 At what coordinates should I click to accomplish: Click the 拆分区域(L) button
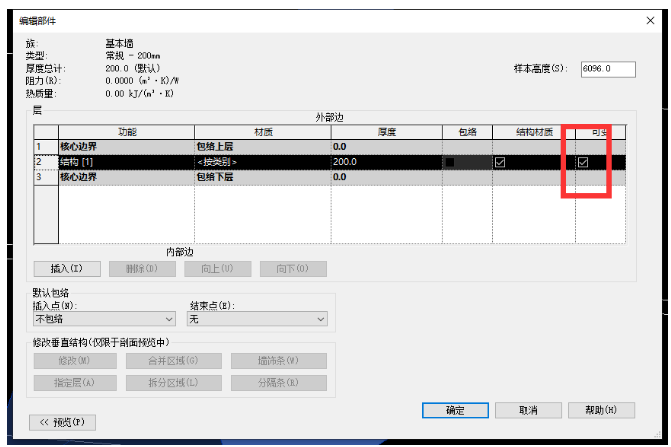(x=174, y=383)
